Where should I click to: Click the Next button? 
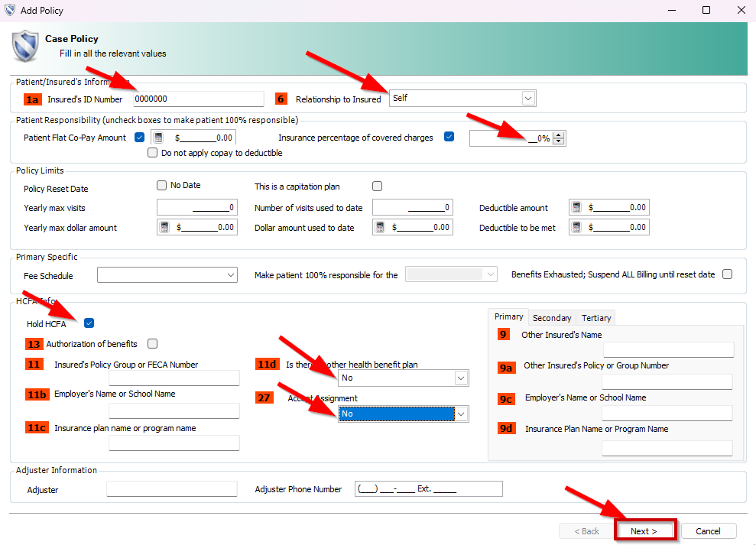pyautogui.click(x=644, y=531)
